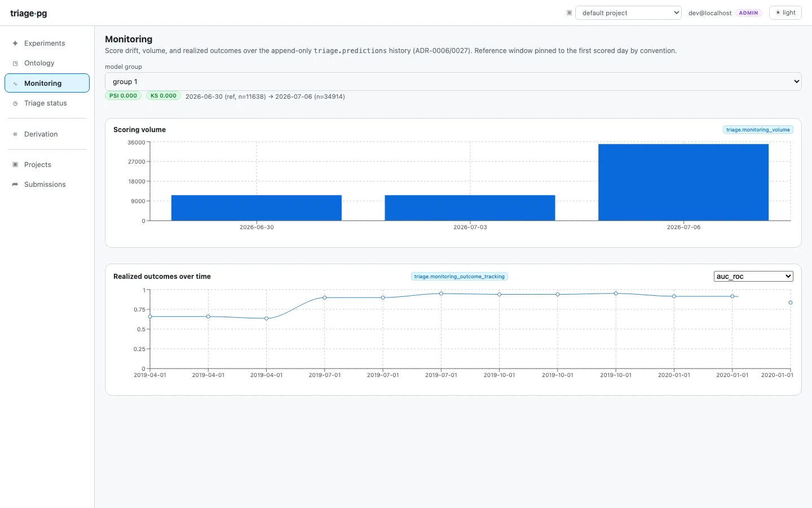Navigate to Derivation

click(x=47, y=134)
